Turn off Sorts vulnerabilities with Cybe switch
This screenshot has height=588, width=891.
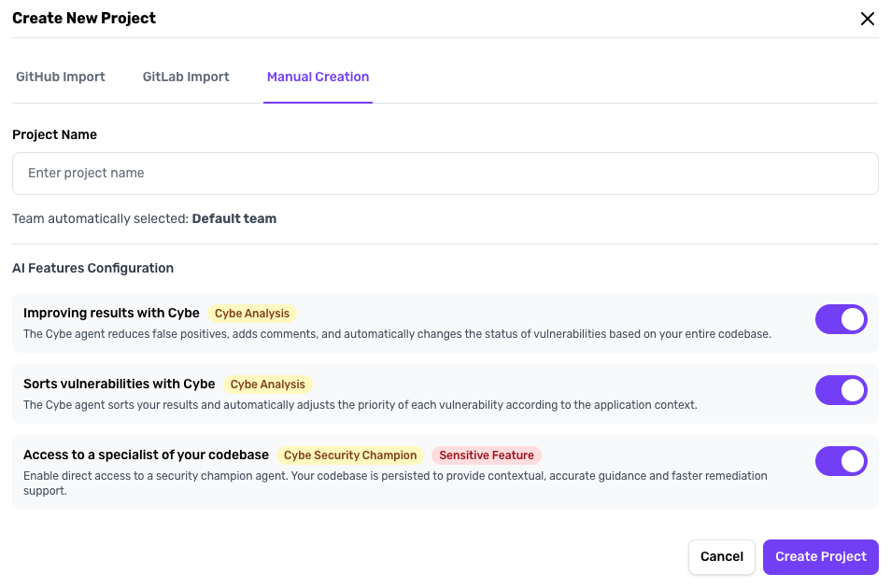coord(841,390)
